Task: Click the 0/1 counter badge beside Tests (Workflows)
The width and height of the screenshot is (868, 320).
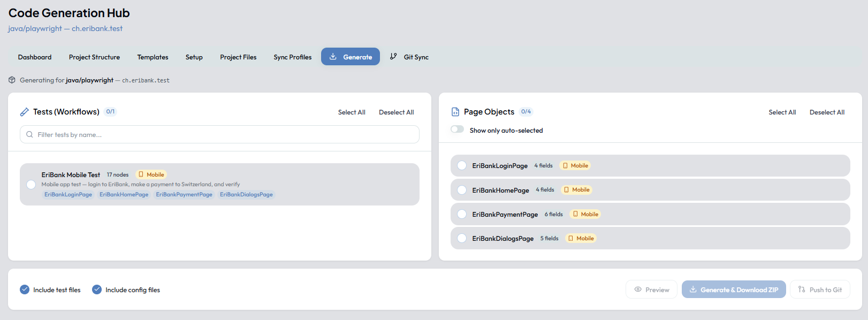Action: pyautogui.click(x=110, y=112)
